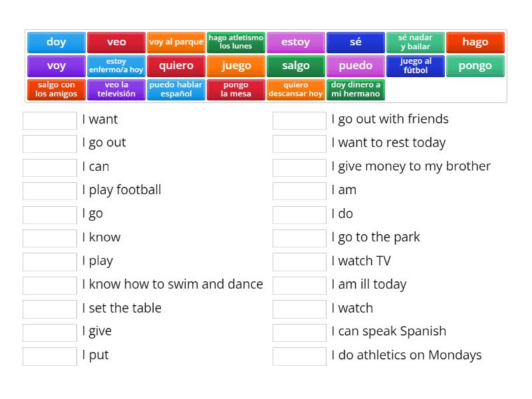Click the answer box next to 'I put'

point(49,356)
